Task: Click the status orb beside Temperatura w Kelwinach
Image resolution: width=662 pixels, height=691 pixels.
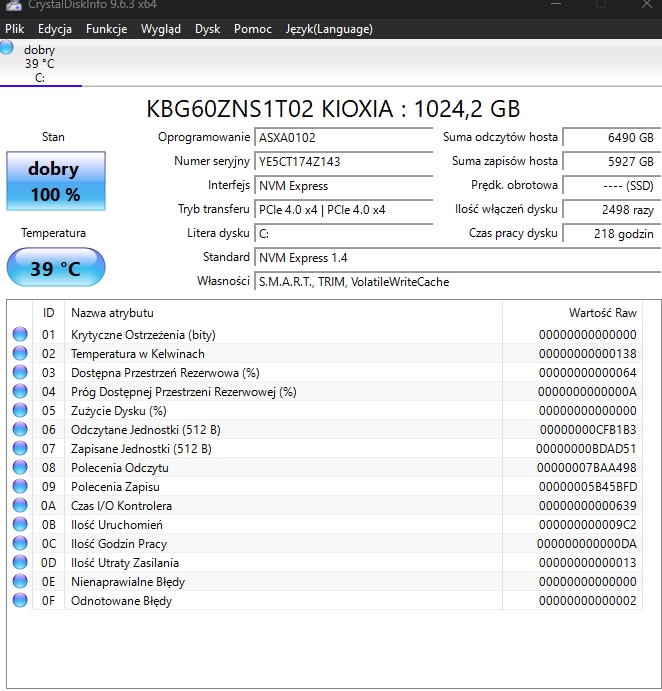Action: [x=19, y=354]
